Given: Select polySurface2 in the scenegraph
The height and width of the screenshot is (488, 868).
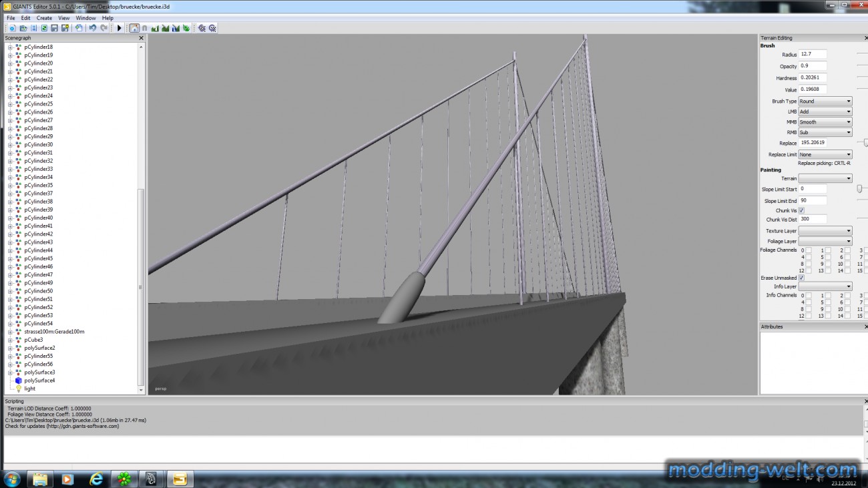Looking at the screenshot, I should pos(39,348).
